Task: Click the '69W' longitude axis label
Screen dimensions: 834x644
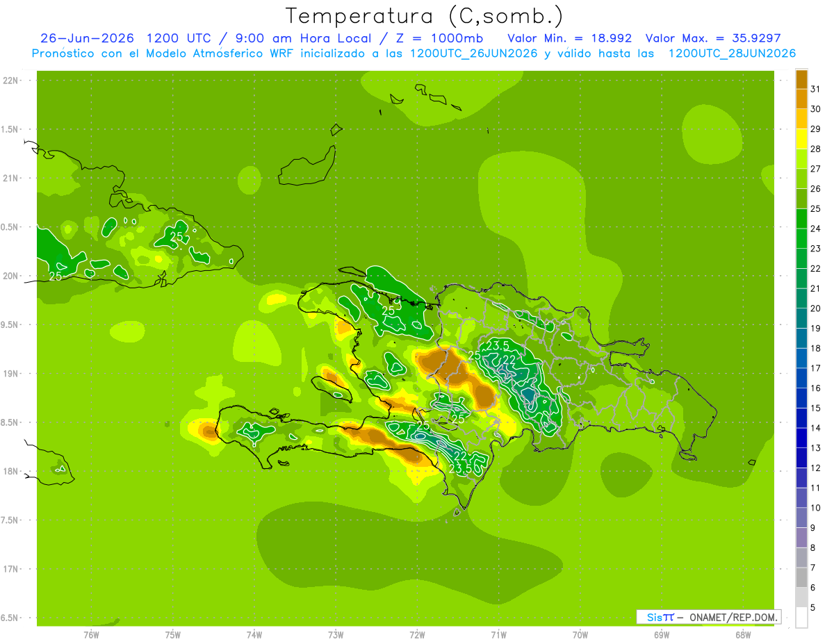Action: [662, 635]
